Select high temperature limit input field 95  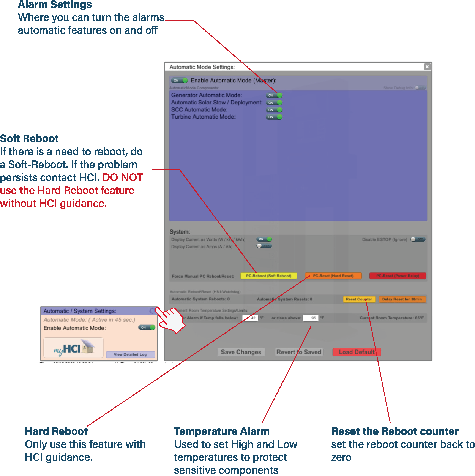pyautogui.click(x=311, y=318)
